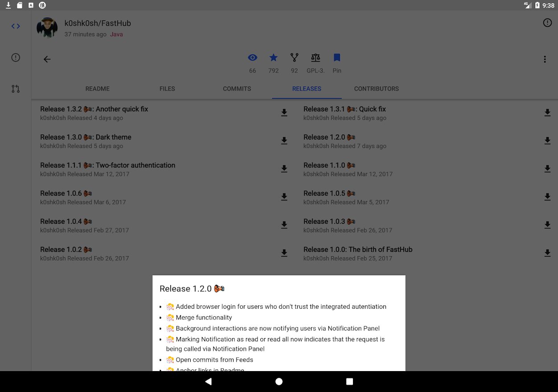
Task: Tap the k0shk0sh avatar image
Action: [x=47, y=28]
